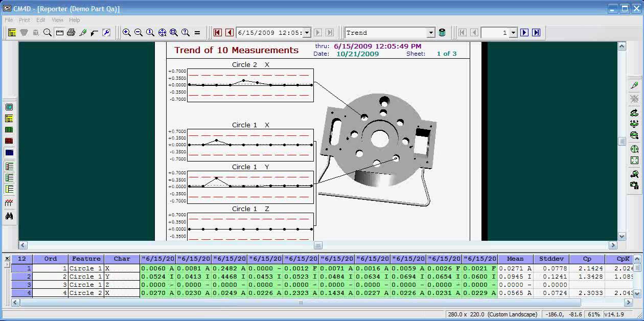Close the data table panel with X
The image size is (644, 321).
click(x=7, y=259)
